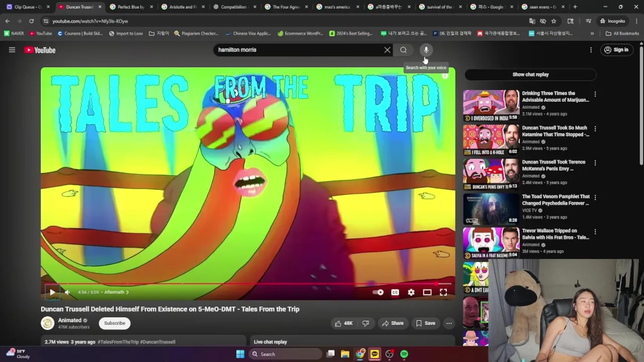Open 'Plagiarism Checker' bookmark
The image size is (644, 362).
click(196, 34)
